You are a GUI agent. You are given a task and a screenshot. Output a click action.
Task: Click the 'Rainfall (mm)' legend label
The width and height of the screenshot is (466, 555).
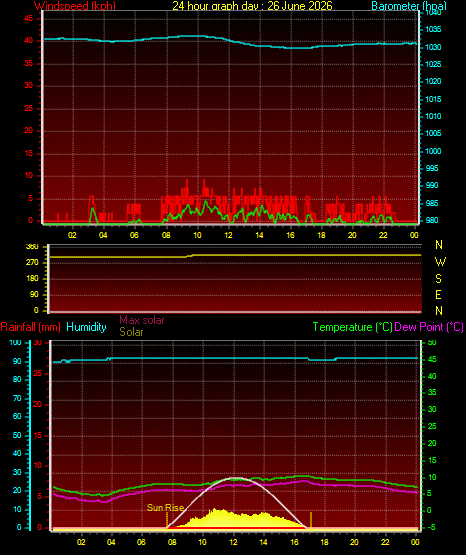[30, 327]
